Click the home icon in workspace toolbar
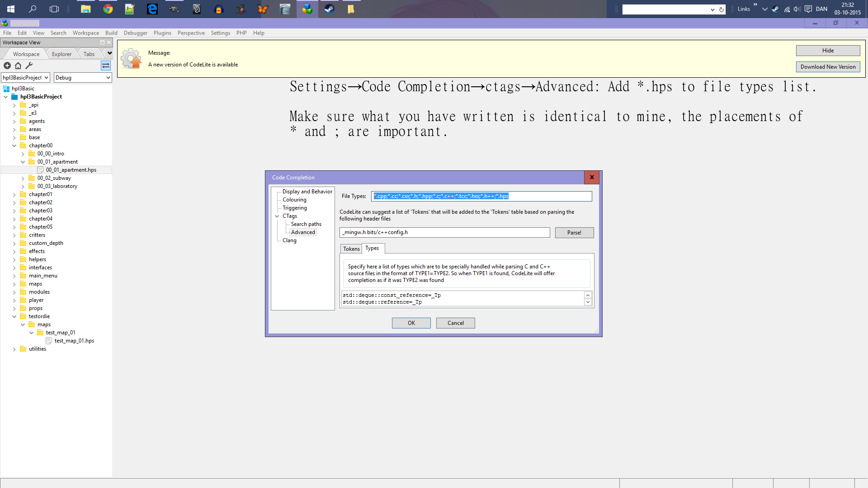The image size is (868, 488). point(18,66)
